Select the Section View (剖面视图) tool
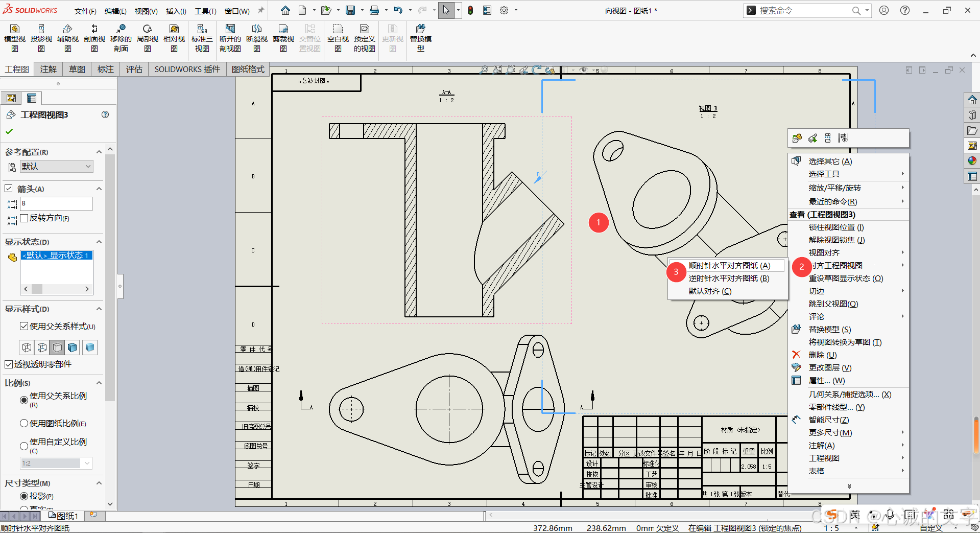The width and height of the screenshot is (980, 533). (x=94, y=38)
